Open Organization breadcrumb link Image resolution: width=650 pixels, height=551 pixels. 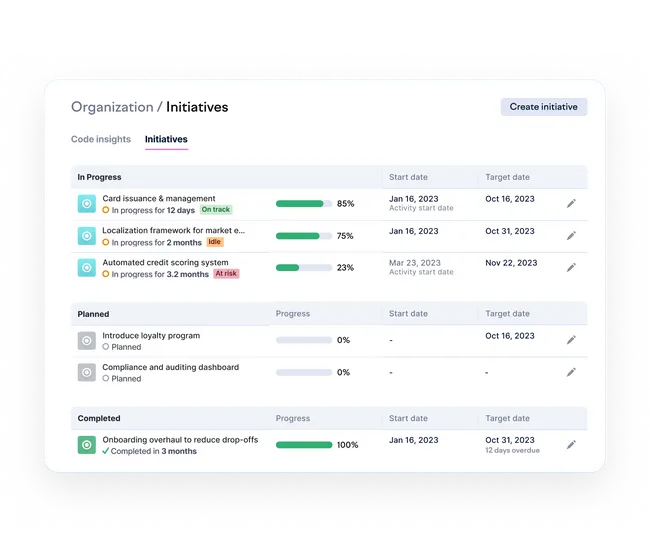[112, 107]
